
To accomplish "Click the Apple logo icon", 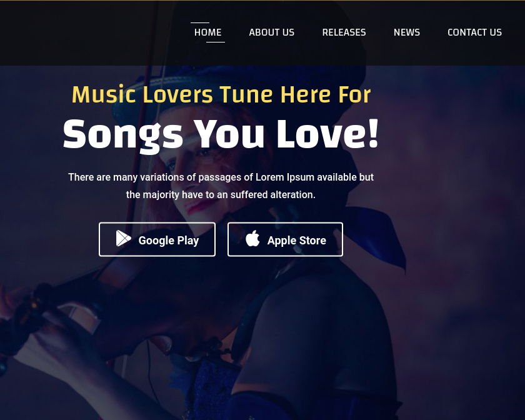I will (x=252, y=238).
